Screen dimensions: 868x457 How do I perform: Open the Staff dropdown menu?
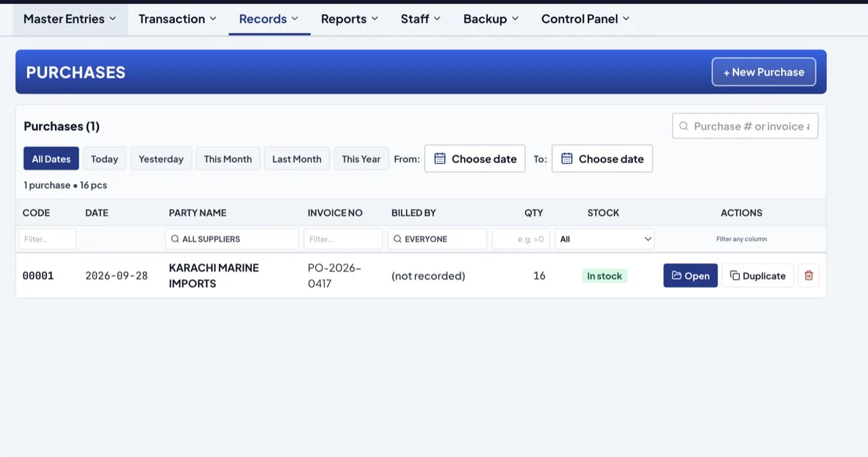pos(421,19)
